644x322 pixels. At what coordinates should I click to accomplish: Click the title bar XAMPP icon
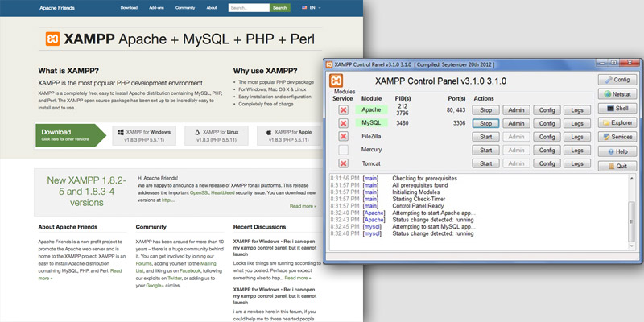pos(329,64)
